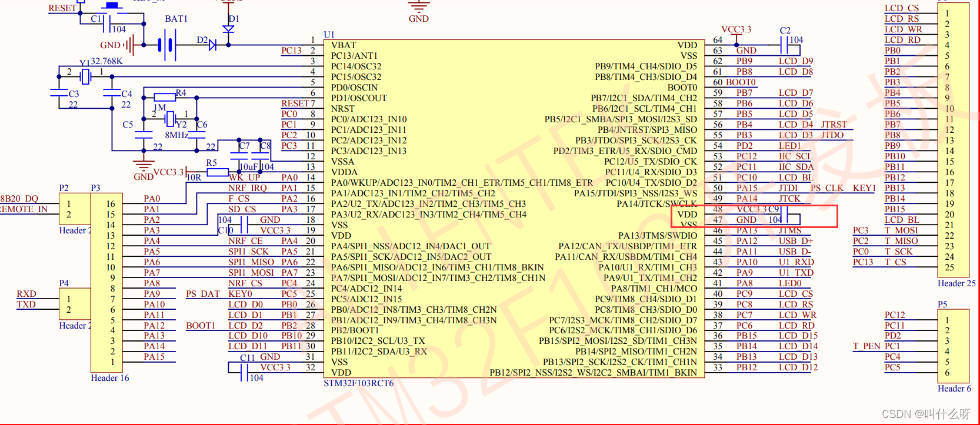Image resolution: width=980 pixels, height=425 pixels.
Task: Click the JTDI net label
Action: coord(789,188)
